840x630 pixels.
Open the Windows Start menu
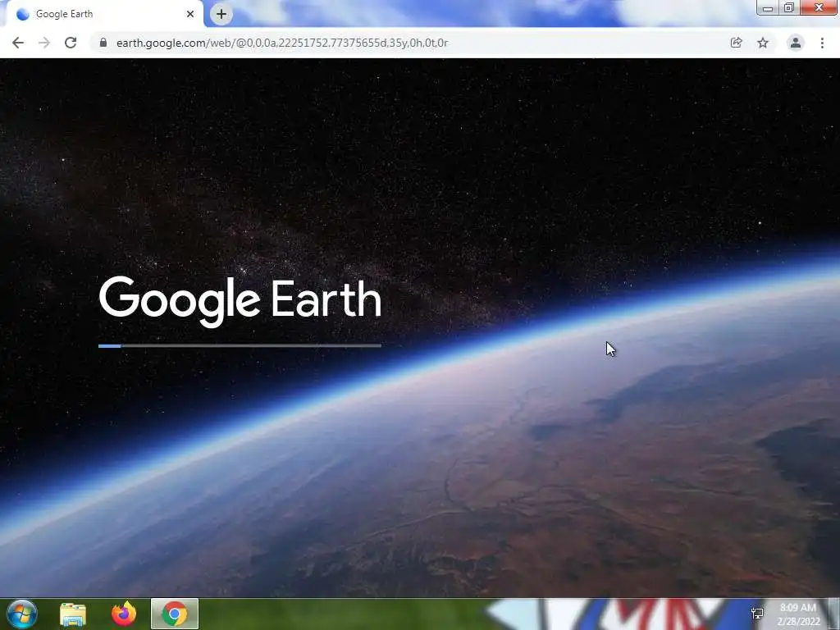click(x=21, y=614)
